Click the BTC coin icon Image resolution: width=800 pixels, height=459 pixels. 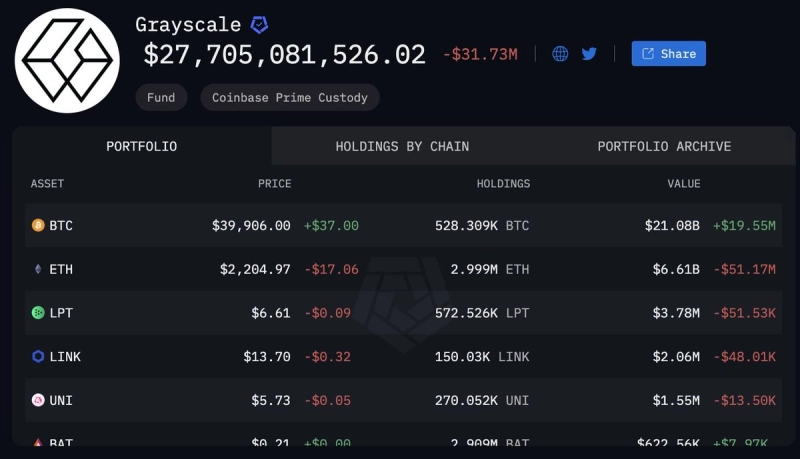point(39,226)
